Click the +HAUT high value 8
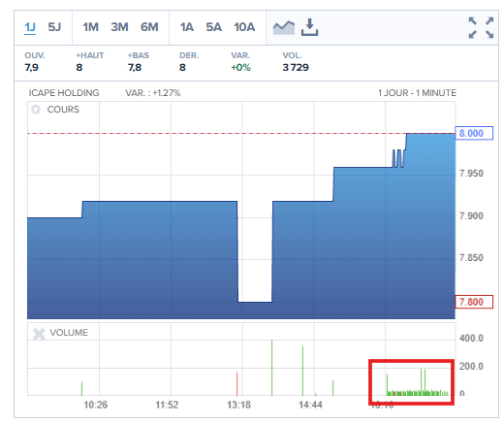The width and height of the screenshot is (504, 424). click(79, 68)
